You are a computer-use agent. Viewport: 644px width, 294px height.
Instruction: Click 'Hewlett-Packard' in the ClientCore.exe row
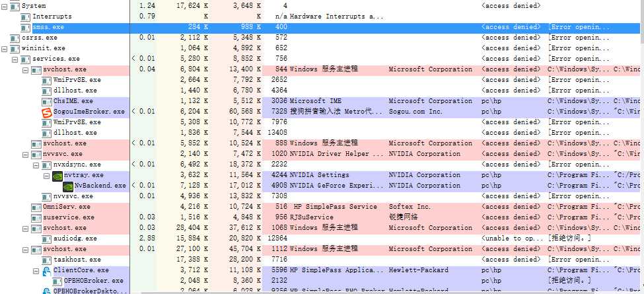[419, 270]
